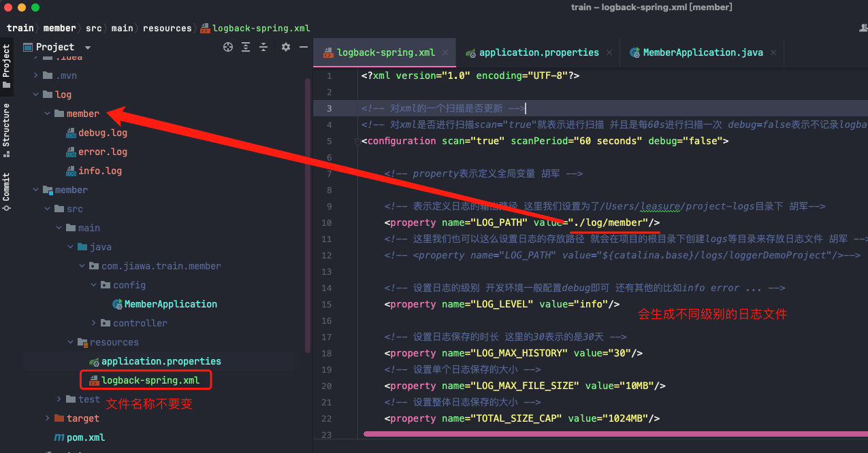Open the Project view dropdown
Image resolution: width=868 pixels, height=453 pixels.
tap(88, 48)
